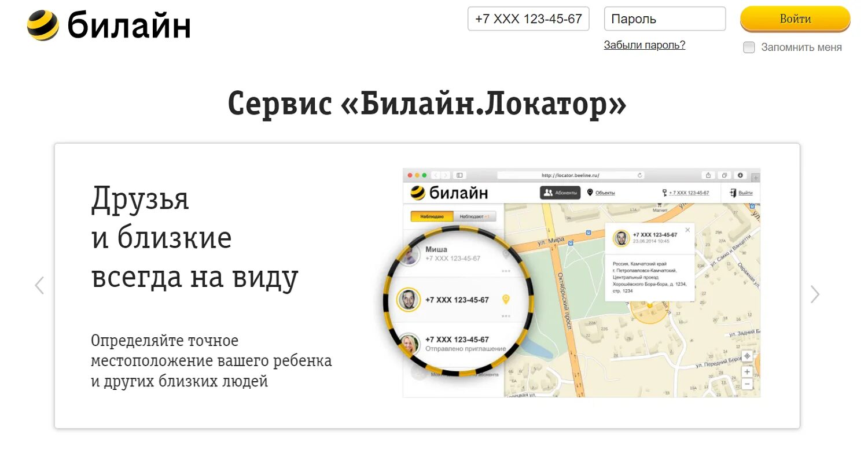The image size is (868, 457).
Task: Focus the Пароль password field
Action: [665, 19]
